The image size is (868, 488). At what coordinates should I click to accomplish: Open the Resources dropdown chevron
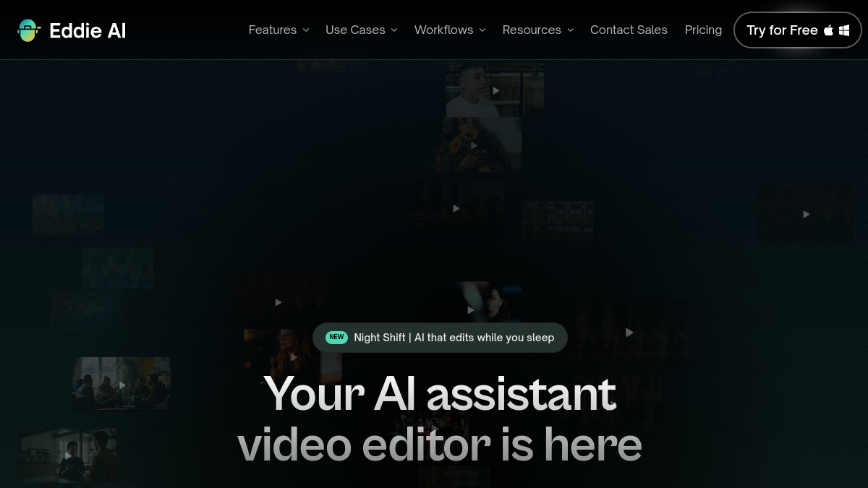pyautogui.click(x=571, y=30)
